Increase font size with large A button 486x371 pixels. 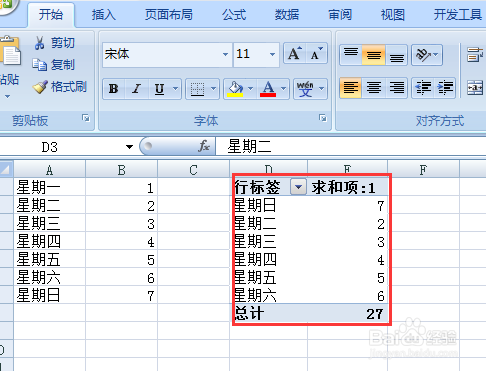295,53
